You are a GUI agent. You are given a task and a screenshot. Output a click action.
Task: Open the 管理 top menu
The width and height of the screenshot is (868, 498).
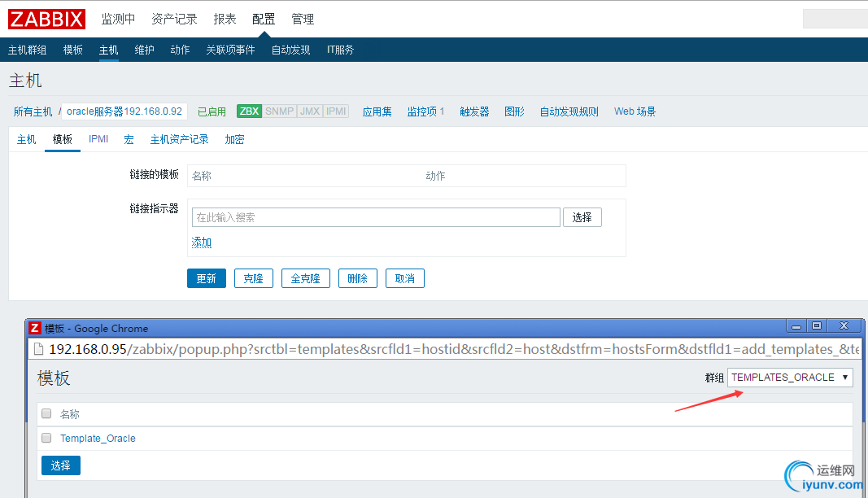point(303,19)
